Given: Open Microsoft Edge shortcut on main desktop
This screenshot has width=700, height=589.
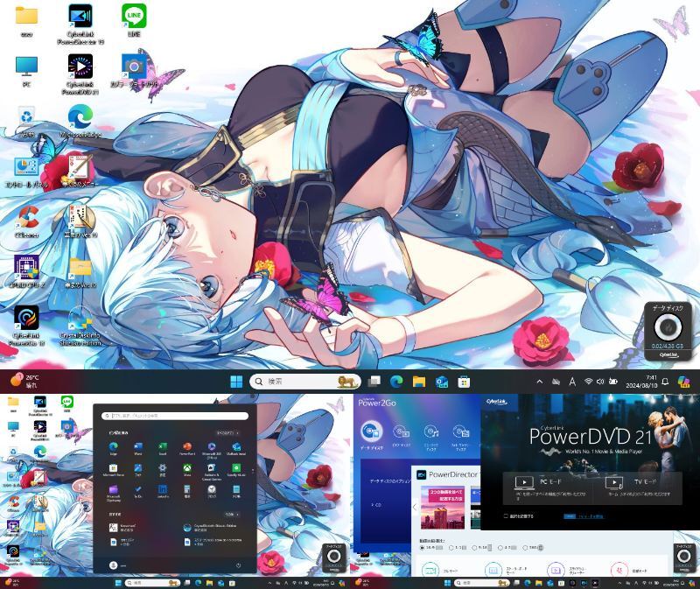Looking at the screenshot, I should coord(80,122).
